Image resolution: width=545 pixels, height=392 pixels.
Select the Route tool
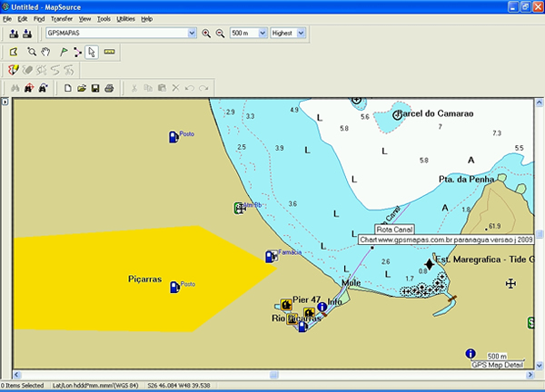click(77, 52)
